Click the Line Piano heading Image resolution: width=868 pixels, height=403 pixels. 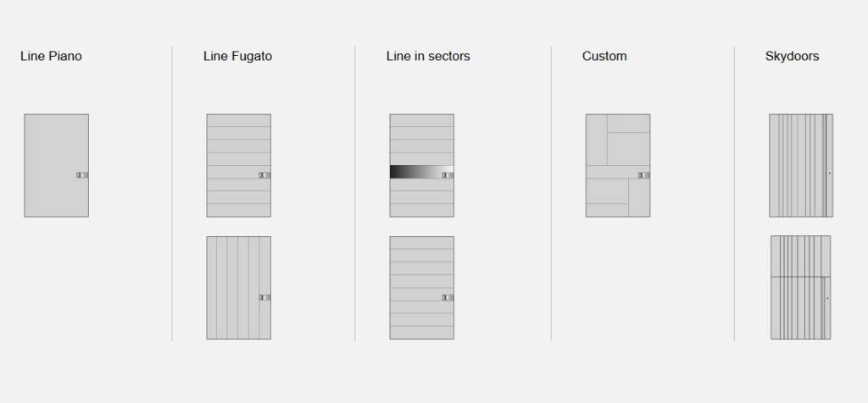pos(51,57)
